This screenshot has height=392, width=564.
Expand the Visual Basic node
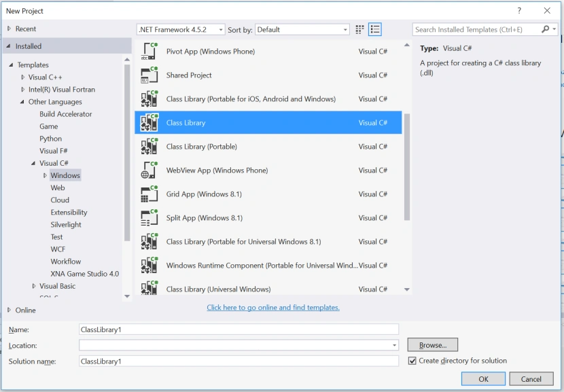point(34,286)
